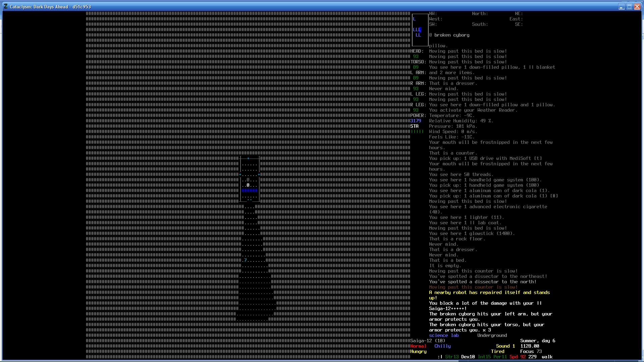Click the Saiga-12 (10) weapon label
Viewport: 644px width, 362px height.
pyautogui.click(x=428, y=341)
